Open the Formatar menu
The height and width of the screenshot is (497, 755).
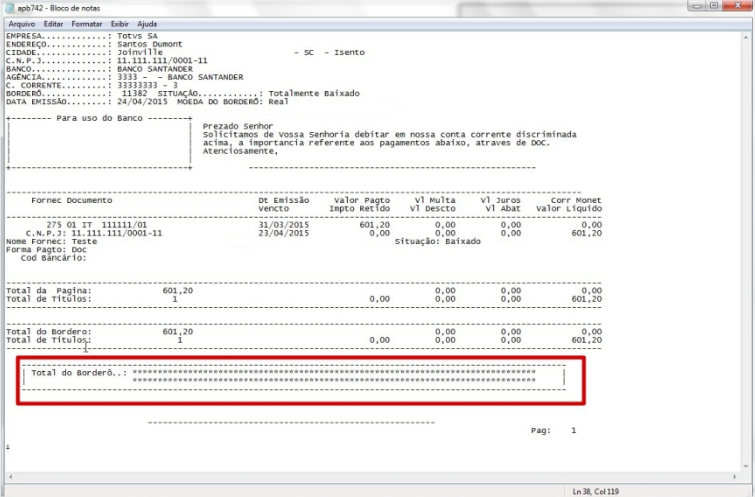click(87, 24)
